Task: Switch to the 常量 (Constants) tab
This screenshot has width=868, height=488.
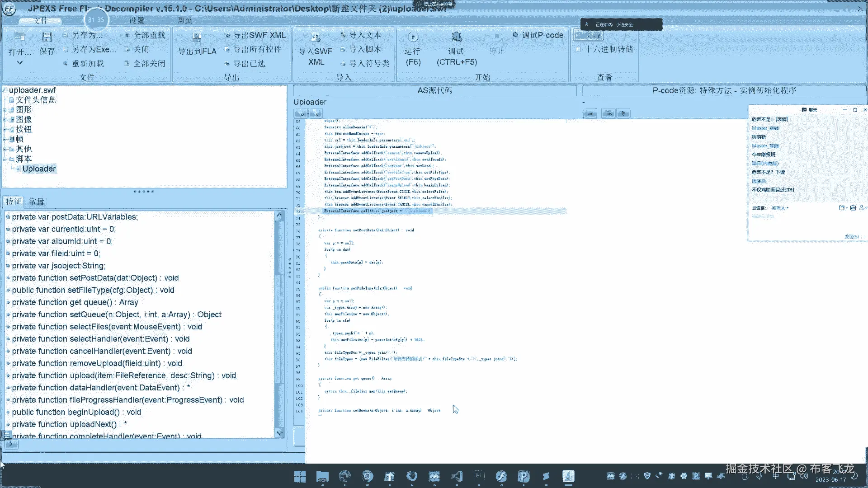Action: [36, 202]
